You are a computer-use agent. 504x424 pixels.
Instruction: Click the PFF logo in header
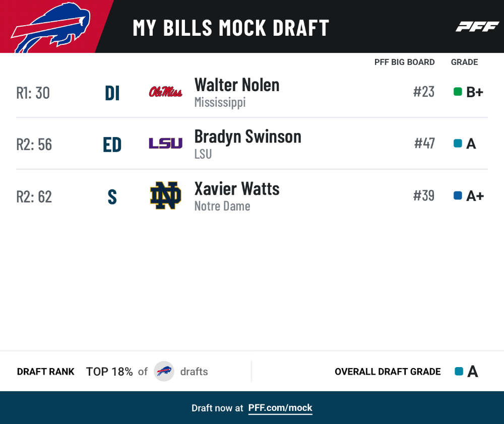click(477, 27)
